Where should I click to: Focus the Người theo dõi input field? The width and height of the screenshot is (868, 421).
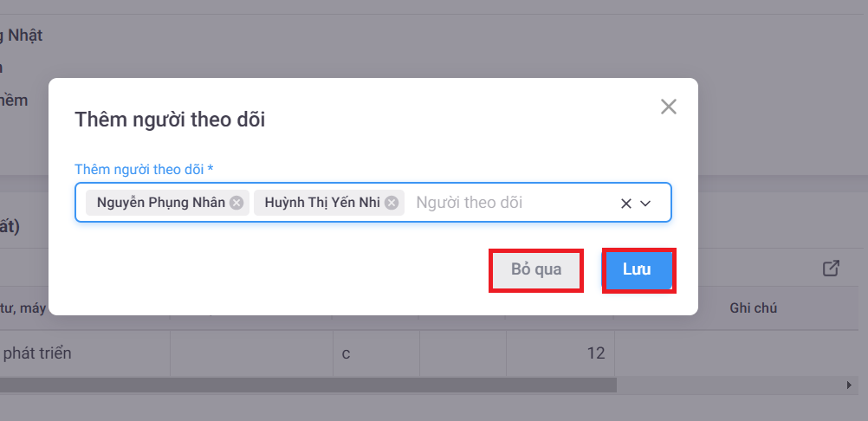[502, 203]
